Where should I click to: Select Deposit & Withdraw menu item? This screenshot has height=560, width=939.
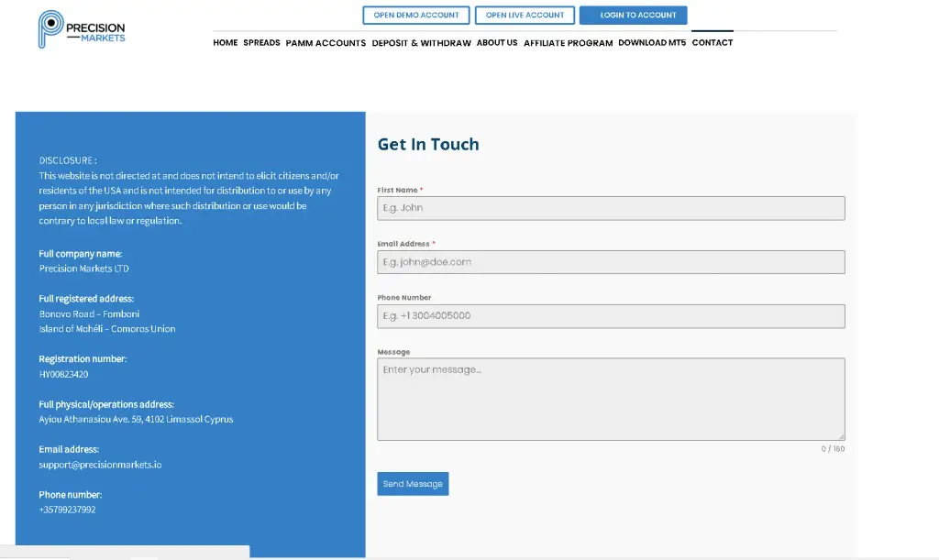click(422, 43)
